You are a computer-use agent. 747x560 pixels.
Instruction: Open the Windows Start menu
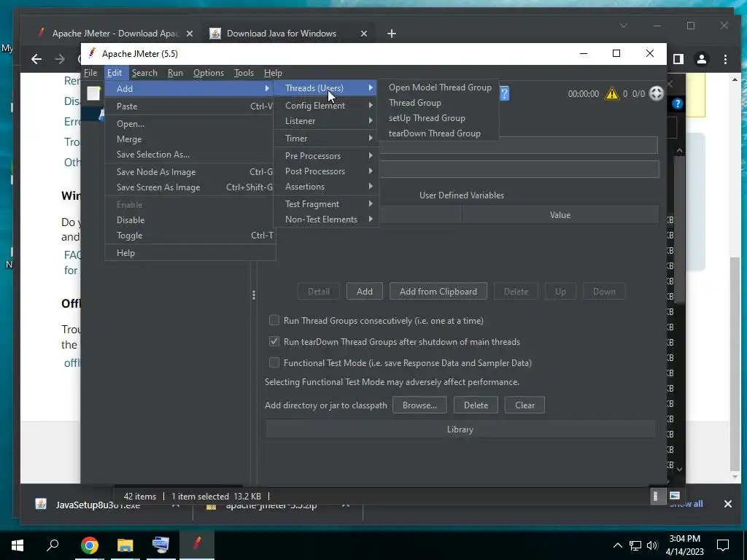18,545
